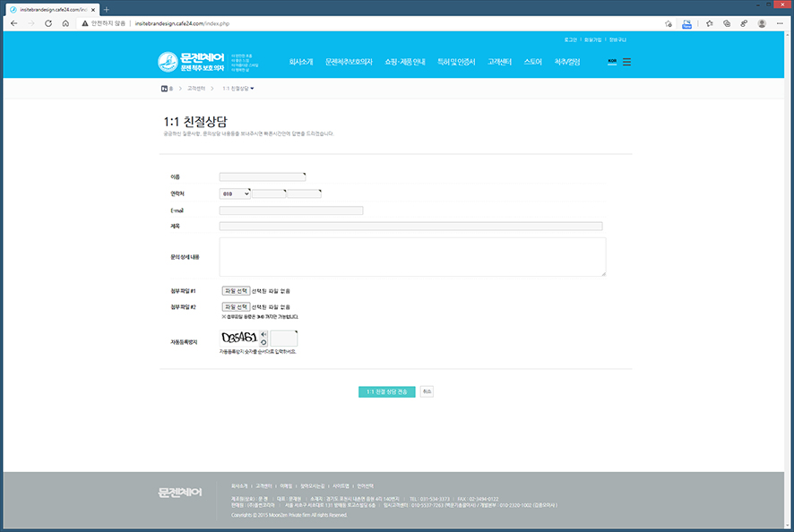
Task: Click the browser back arrow
Action: coord(13,23)
